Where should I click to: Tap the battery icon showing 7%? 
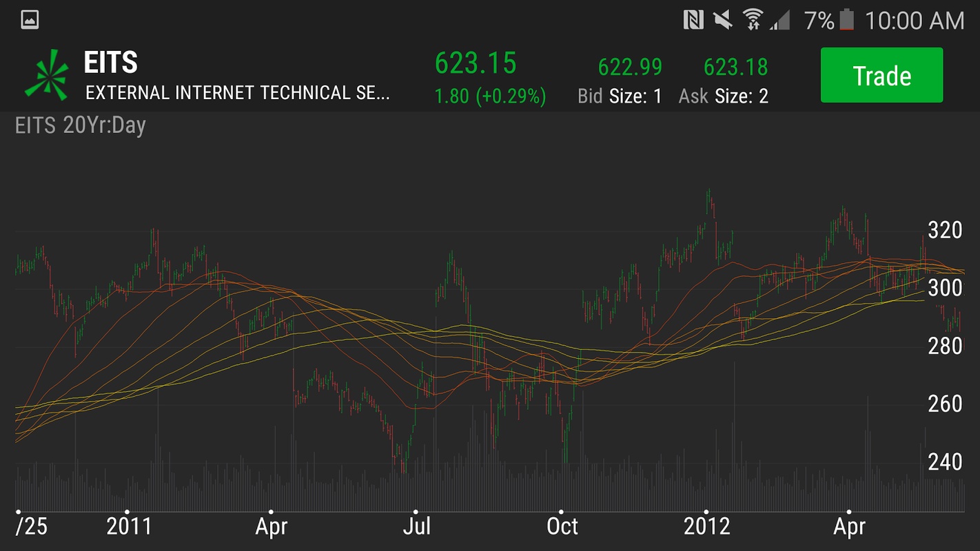coord(846,21)
